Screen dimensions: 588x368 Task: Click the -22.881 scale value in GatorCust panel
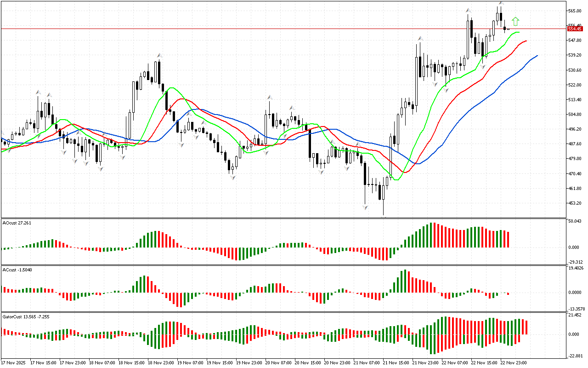[575, 356]
